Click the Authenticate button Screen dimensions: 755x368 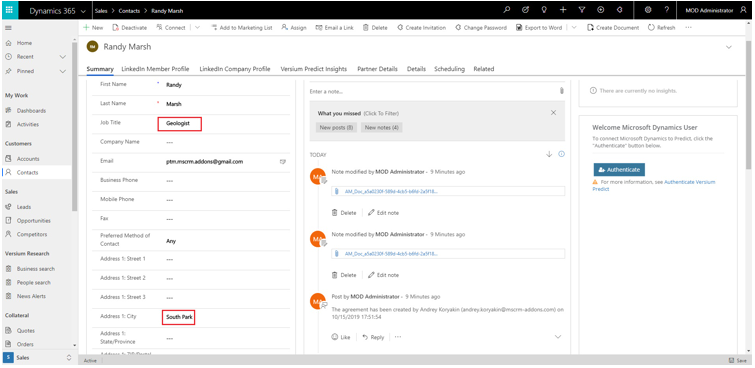(x=619, y=170)
